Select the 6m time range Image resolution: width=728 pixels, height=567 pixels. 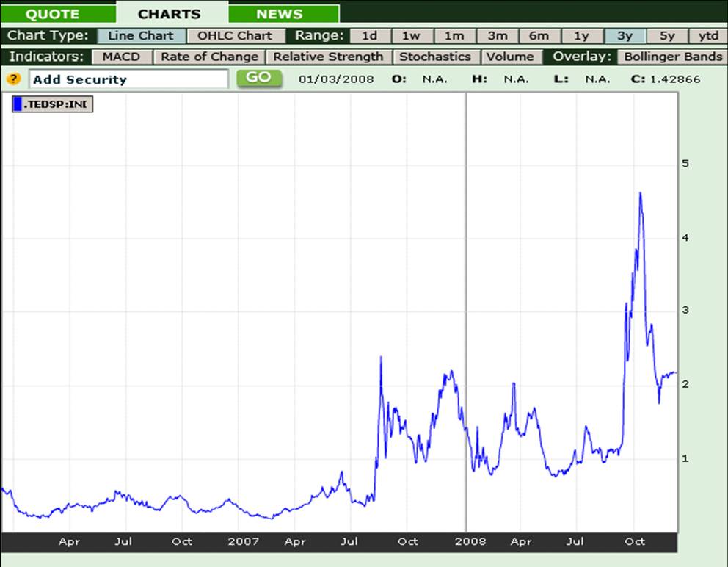click(539, 36)
